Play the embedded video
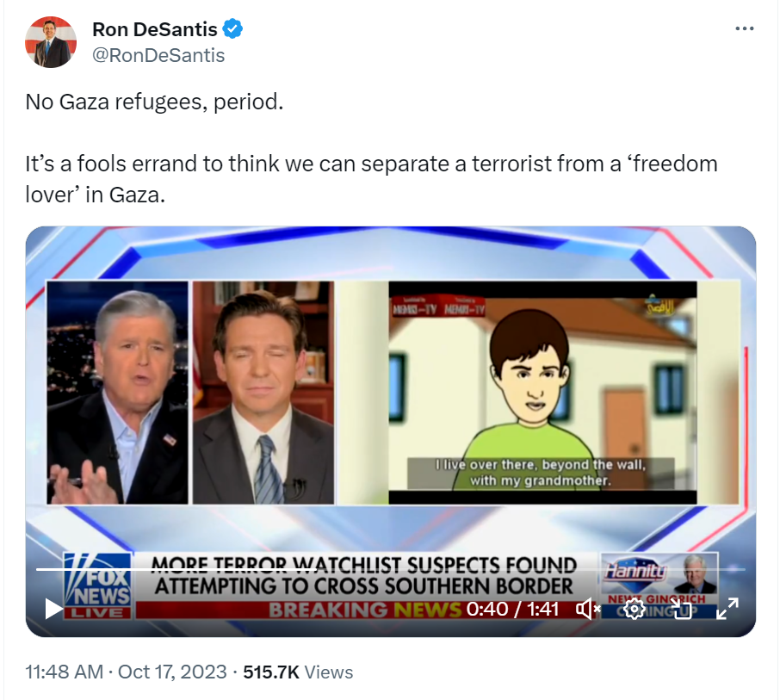The width and height of the screenshot is (780, 700). point(53,609)
